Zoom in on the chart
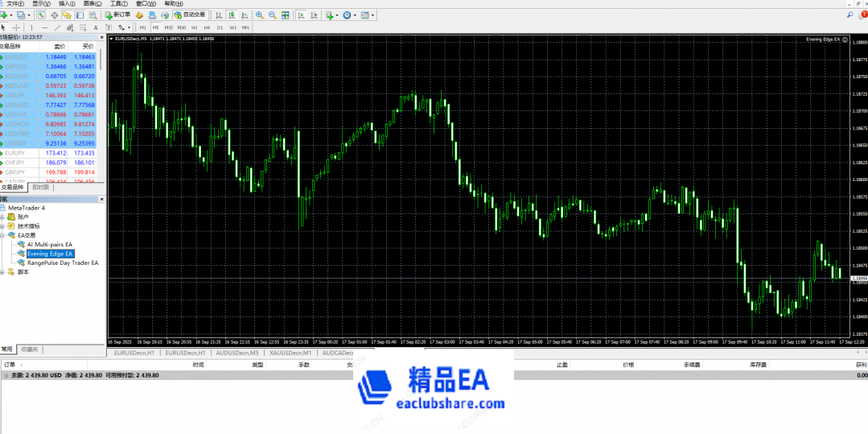 [x=259, y=15]
